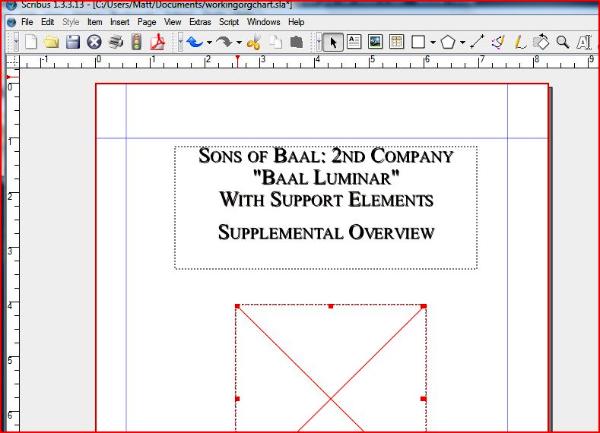Activate the Zoom magnifier tool
This screenshot has height=433, width=600.
562,42
